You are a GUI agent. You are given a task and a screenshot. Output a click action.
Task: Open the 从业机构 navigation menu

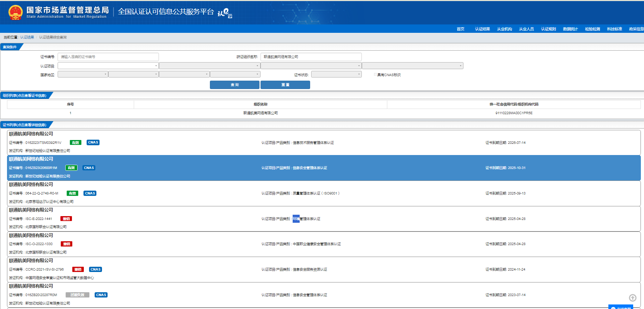(x=504, y=29)
